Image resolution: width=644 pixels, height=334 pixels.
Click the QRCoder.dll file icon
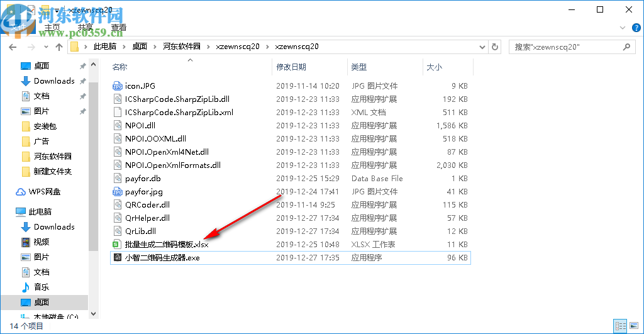tap(118, 204)
